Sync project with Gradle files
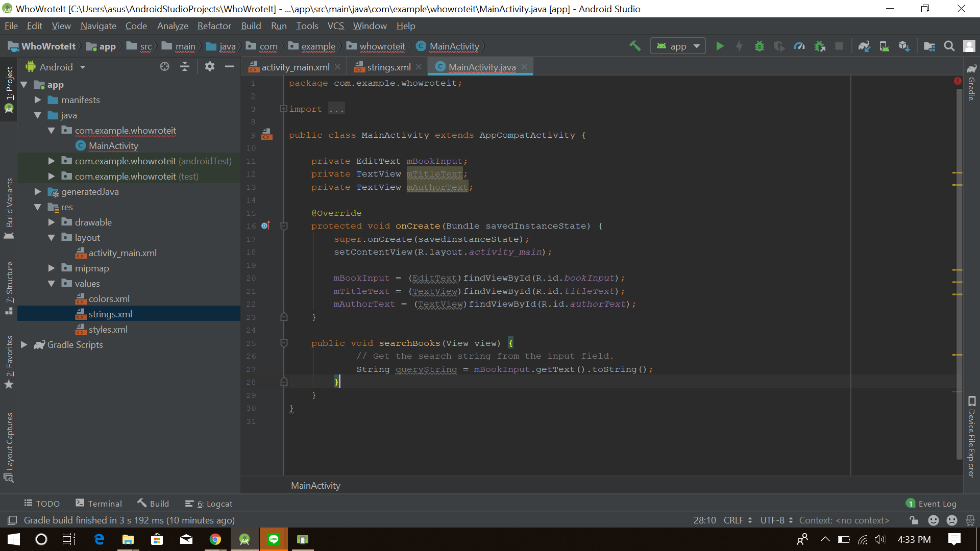 pyautogui.click(x=864, y=46)
